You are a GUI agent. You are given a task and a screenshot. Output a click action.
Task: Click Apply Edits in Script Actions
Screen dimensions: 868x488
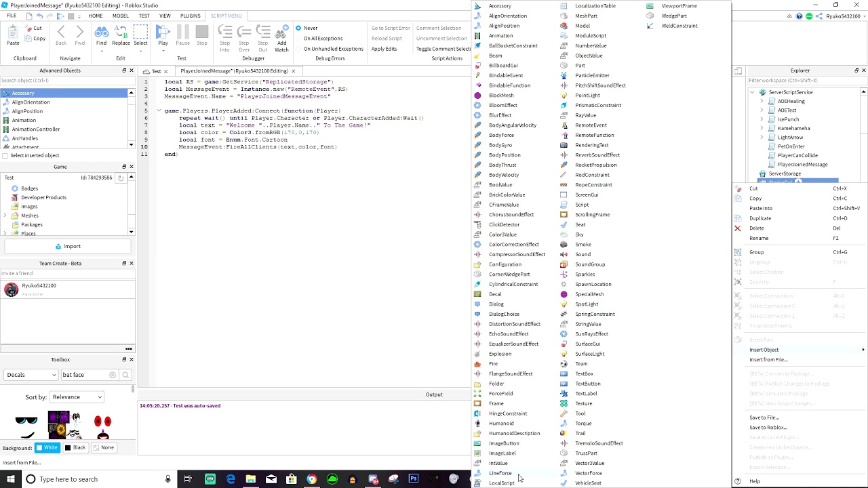pos(384,49)
